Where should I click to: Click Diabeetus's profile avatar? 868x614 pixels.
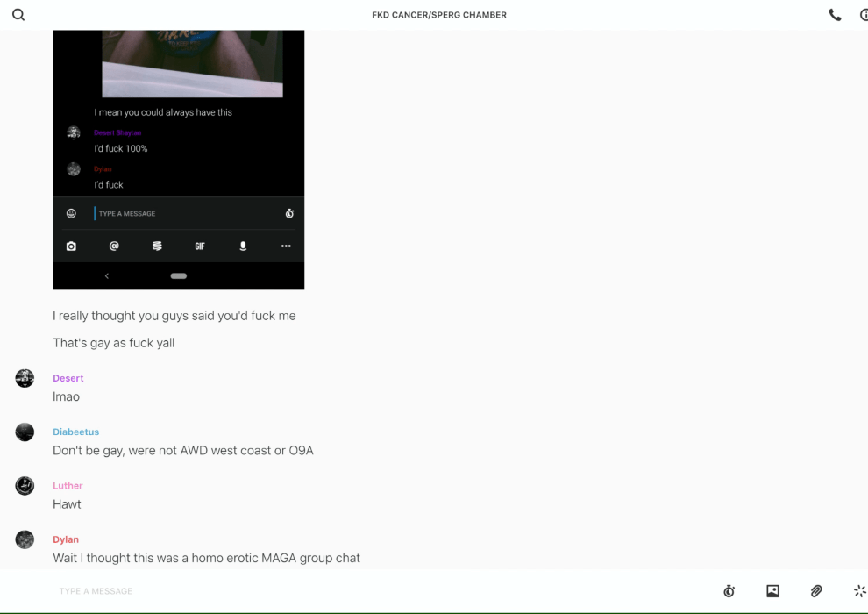(25, 432)
